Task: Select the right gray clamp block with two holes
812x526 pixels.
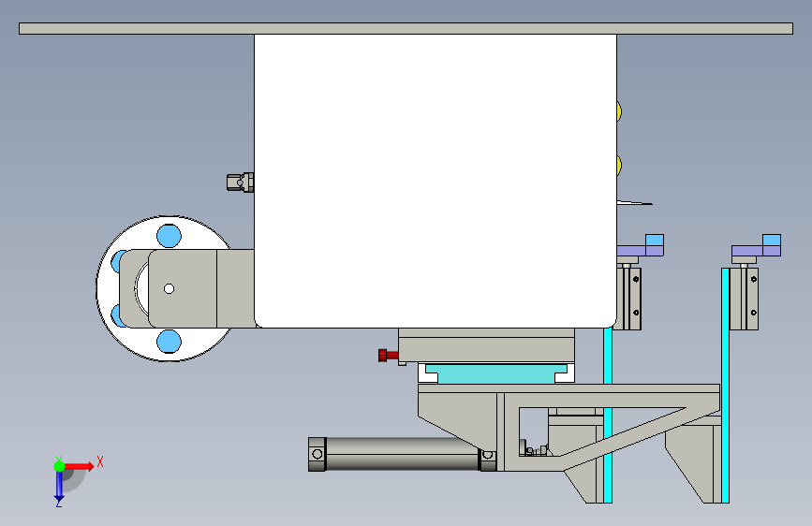Action: pyautogui.click(x=745, y=299)
